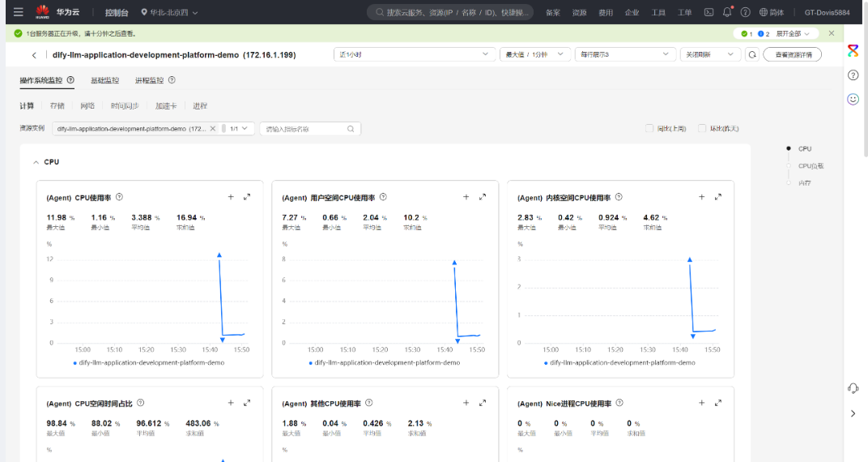Open the 控制台 console link
The width and height of the screenshot is (868, 462).
(x=116, y=12)
